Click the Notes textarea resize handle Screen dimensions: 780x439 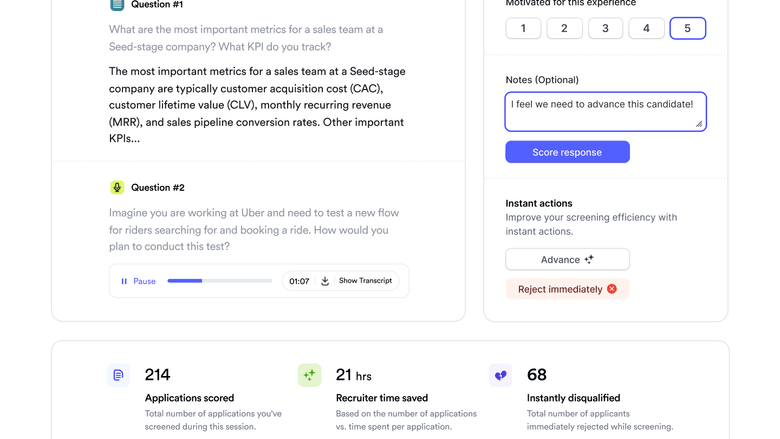(x=699, y=124)
